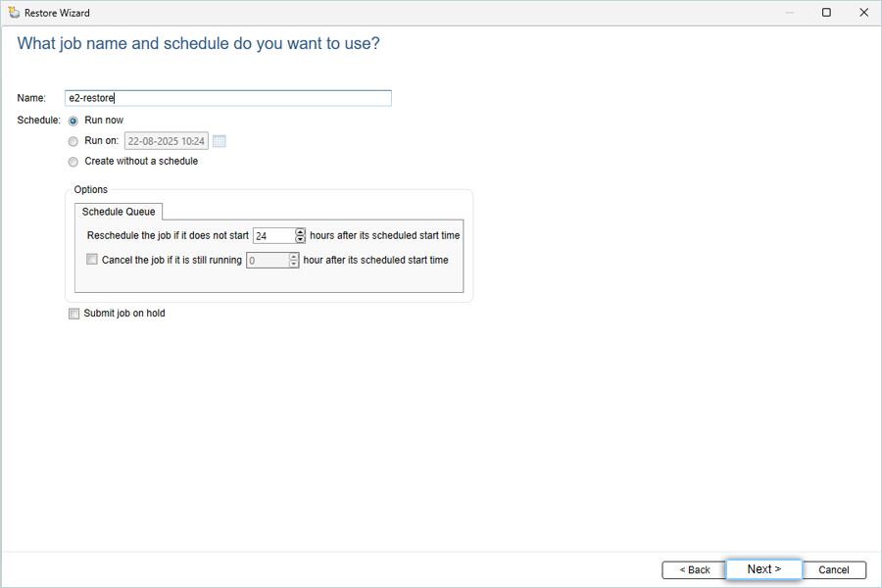Click the Run on date-time field
The image size is (882, 588).
[x=166, y=141]
